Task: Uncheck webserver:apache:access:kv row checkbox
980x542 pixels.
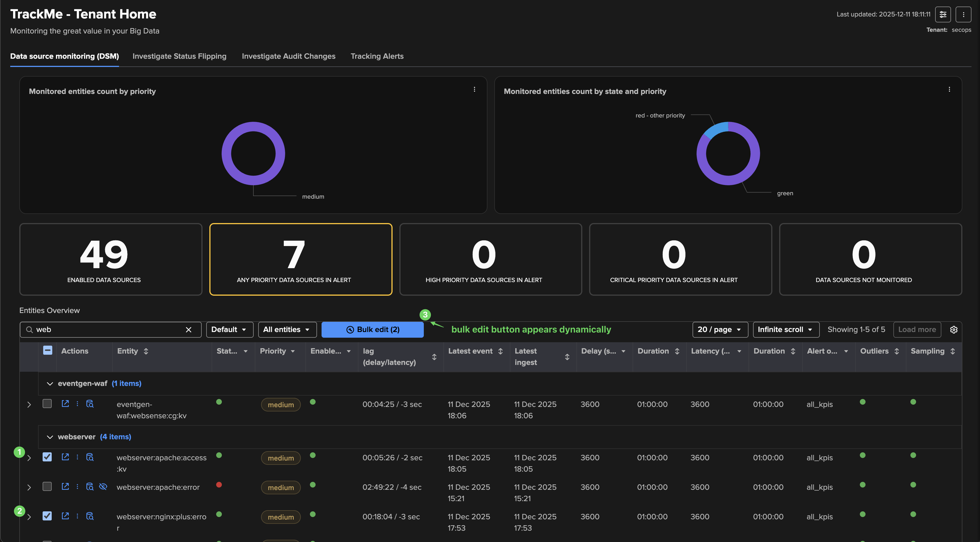Action: (x=47, y=457)
